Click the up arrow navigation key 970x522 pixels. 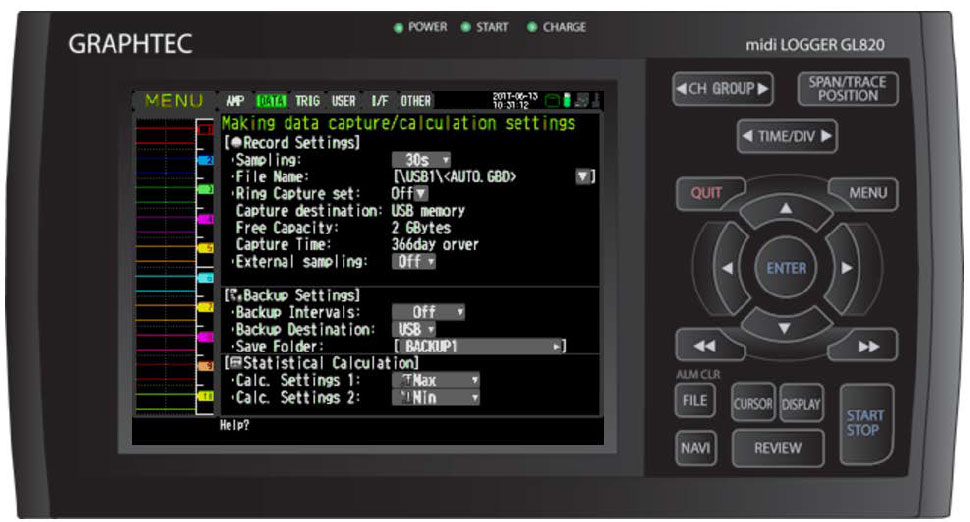(785, 209)
